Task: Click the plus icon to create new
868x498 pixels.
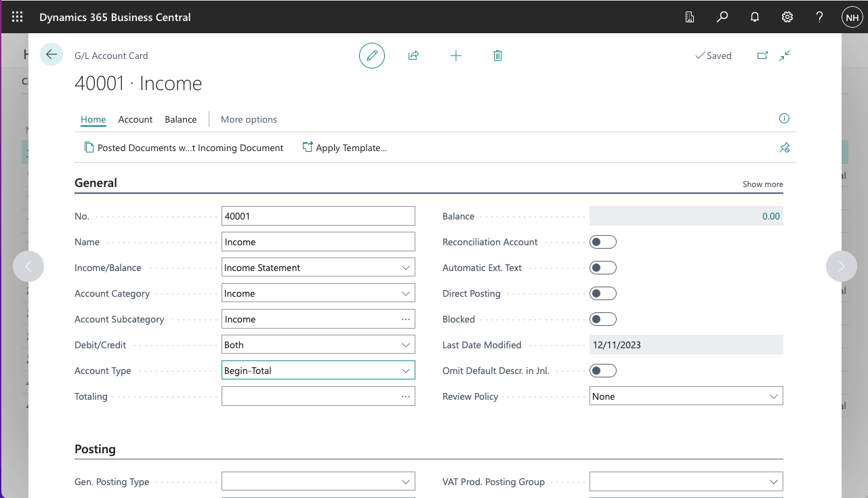Action: pos(456,56)
